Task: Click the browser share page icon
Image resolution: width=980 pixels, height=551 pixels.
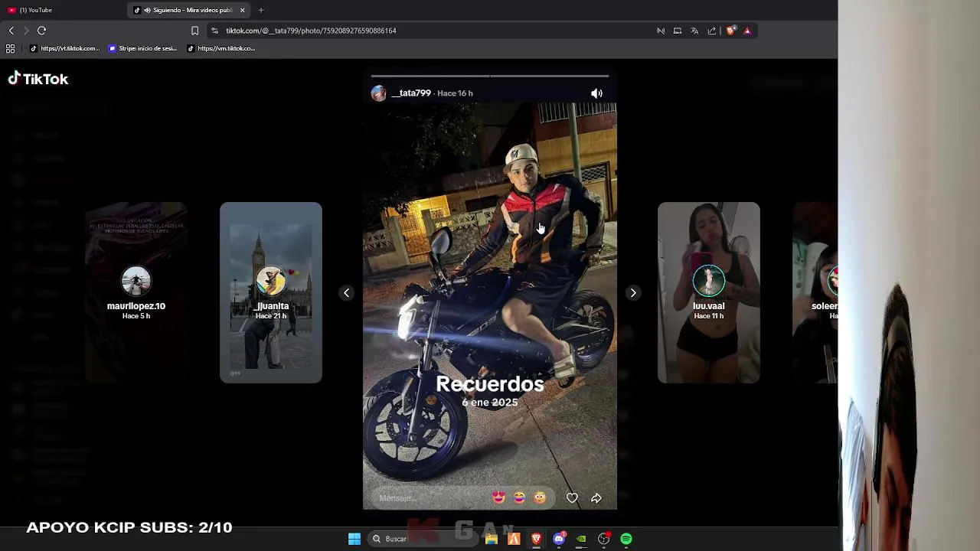Action: (x=712, y=31)
